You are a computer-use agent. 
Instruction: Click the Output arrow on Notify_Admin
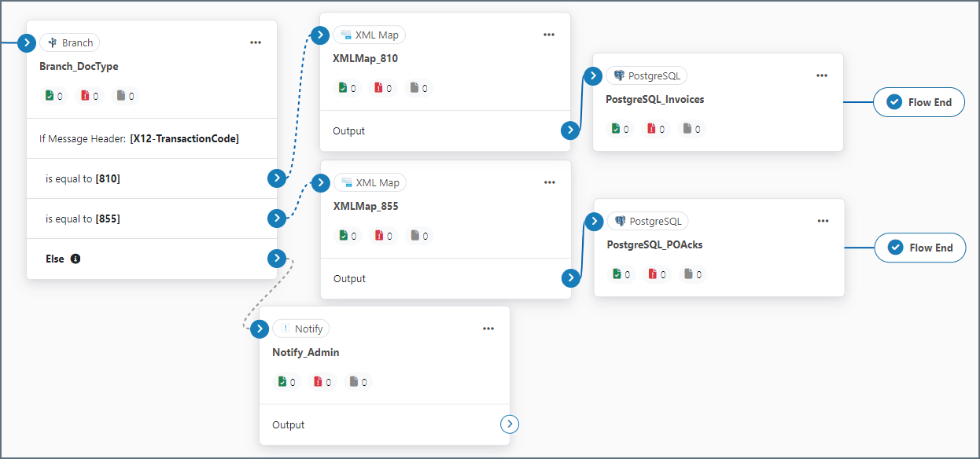pos(510,424)
